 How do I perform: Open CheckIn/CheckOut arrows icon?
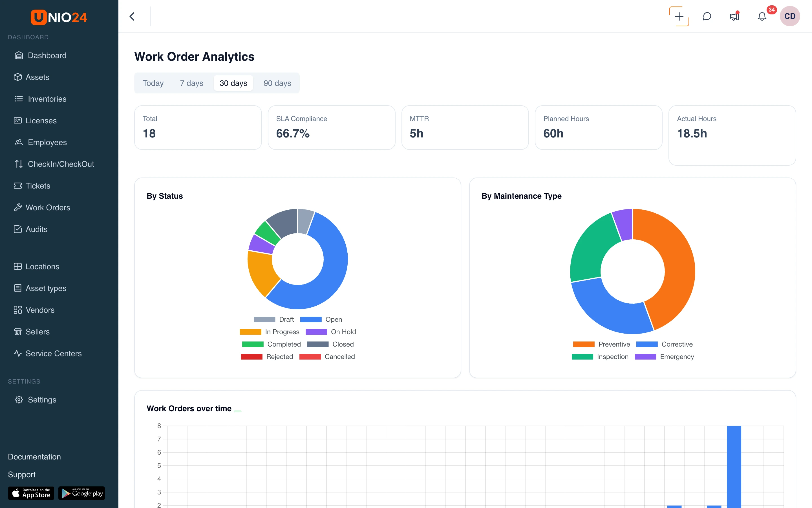[x=19, y=164]
